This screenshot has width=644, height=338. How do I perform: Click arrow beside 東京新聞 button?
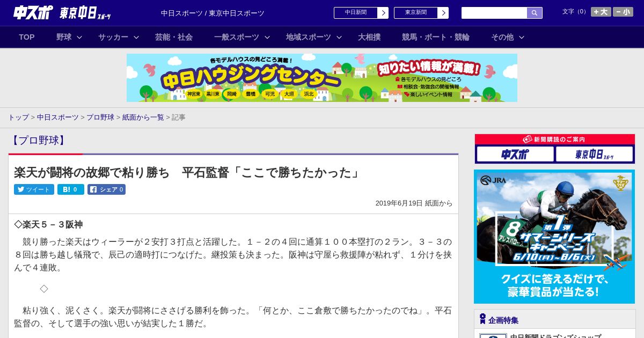click(443, 13)
